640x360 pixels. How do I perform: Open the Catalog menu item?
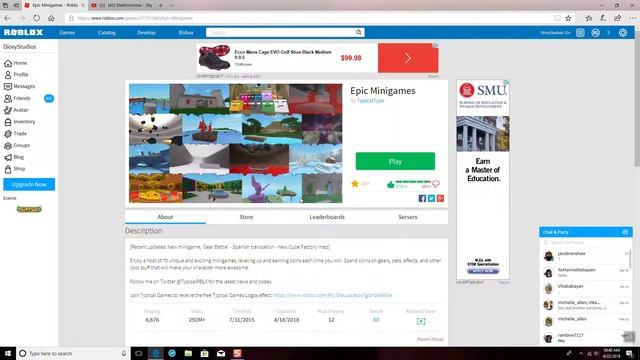coord(107,33)
